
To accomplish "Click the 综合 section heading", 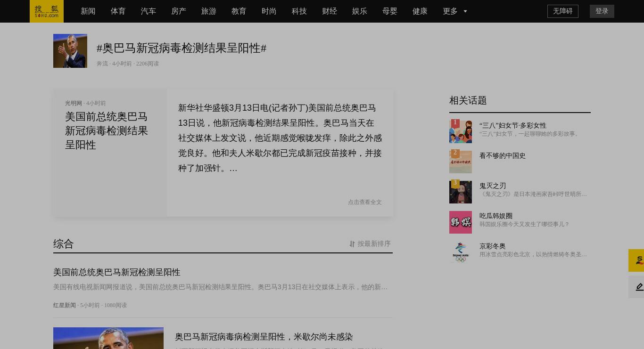I will click(x=64, y=244).
